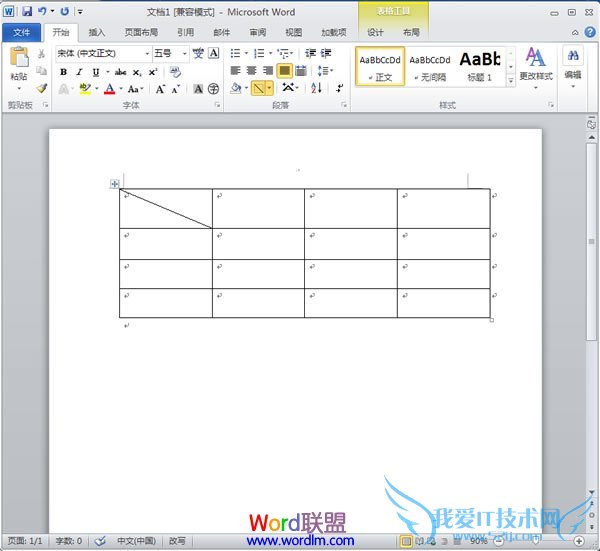
Task: Toggle Bold formatting
Action: pyautogui.click(x=64, y=72)
